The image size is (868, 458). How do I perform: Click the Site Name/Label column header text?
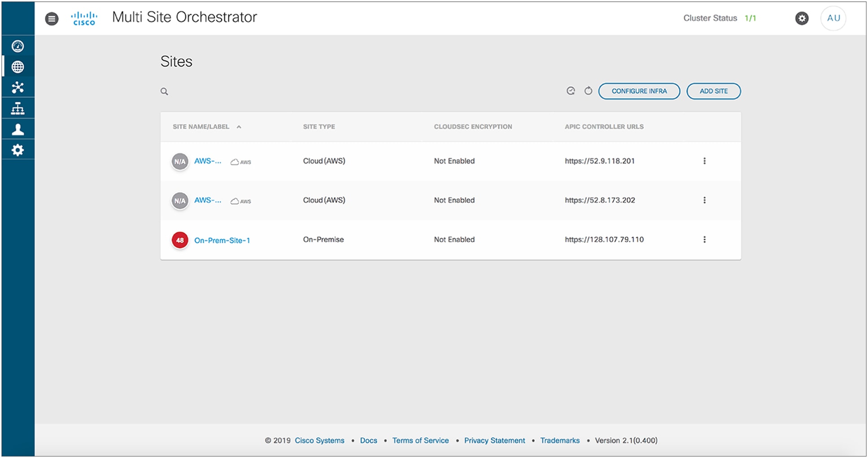201,127
